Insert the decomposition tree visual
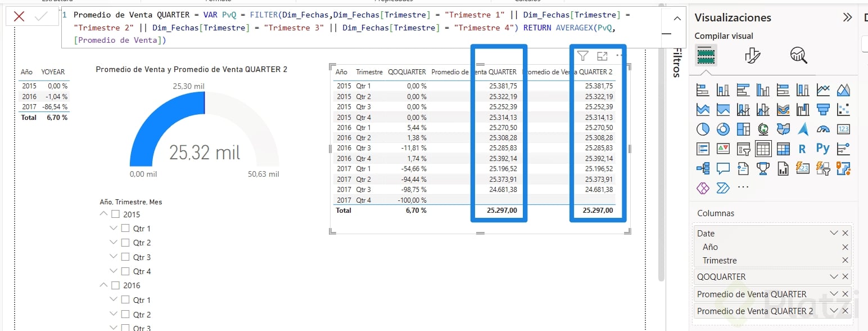The image size is (868, 331). [703, 168]
